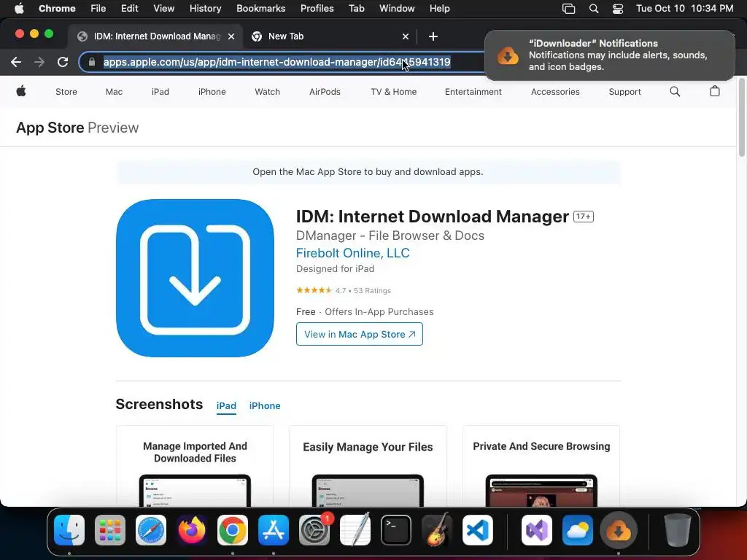Click the Entertainment navigation link
The height and width of the screenshot is (560, 747).
tap(473, 92)
